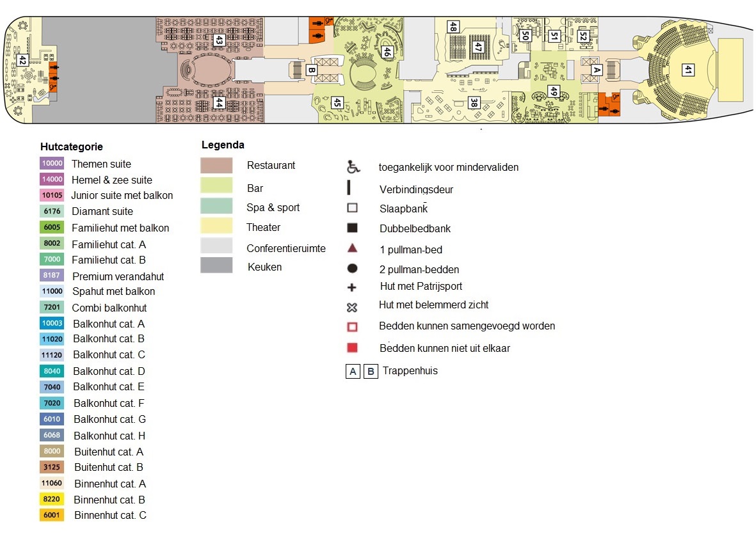
Task: Click the 10000 Themen suite category badge
Action: [x=52, y=164]
